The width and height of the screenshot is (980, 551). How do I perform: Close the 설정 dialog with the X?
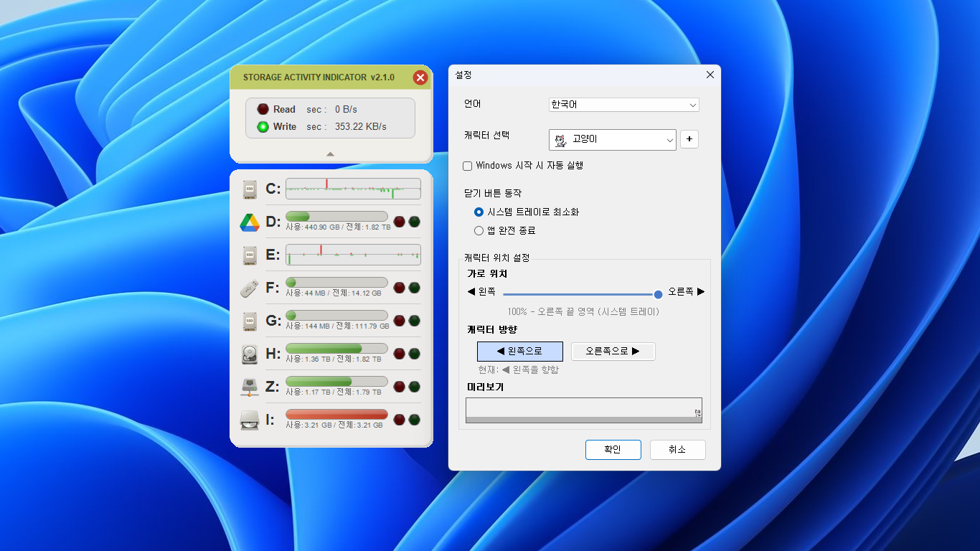click(710, 75)
